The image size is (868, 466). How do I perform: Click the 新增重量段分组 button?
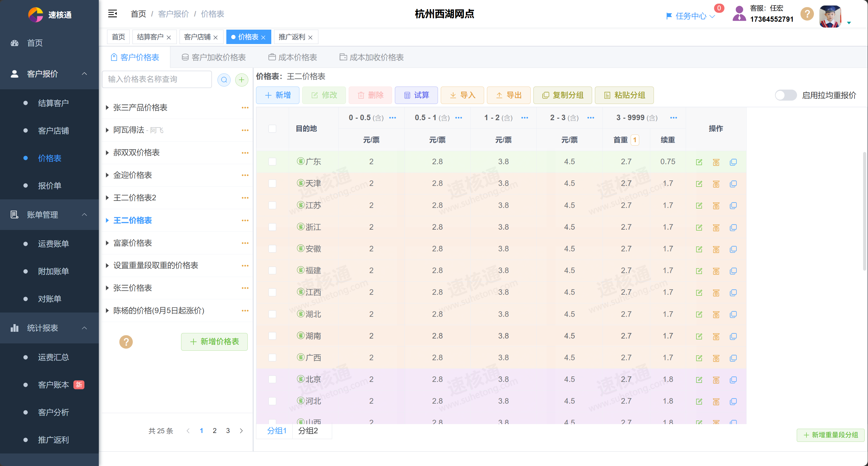(x=831, y=435)
